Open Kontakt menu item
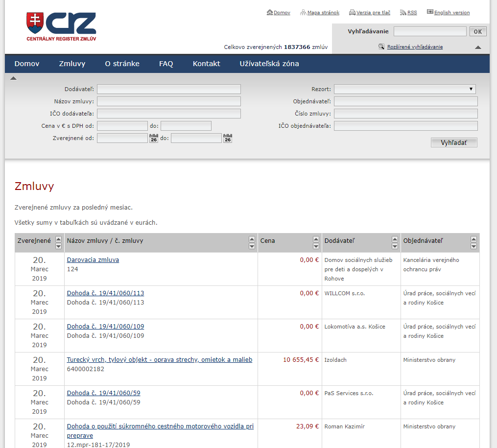Image resolution: width=497 pixels, height=448 pixels. pyautogui.click(x=206, y=64)
